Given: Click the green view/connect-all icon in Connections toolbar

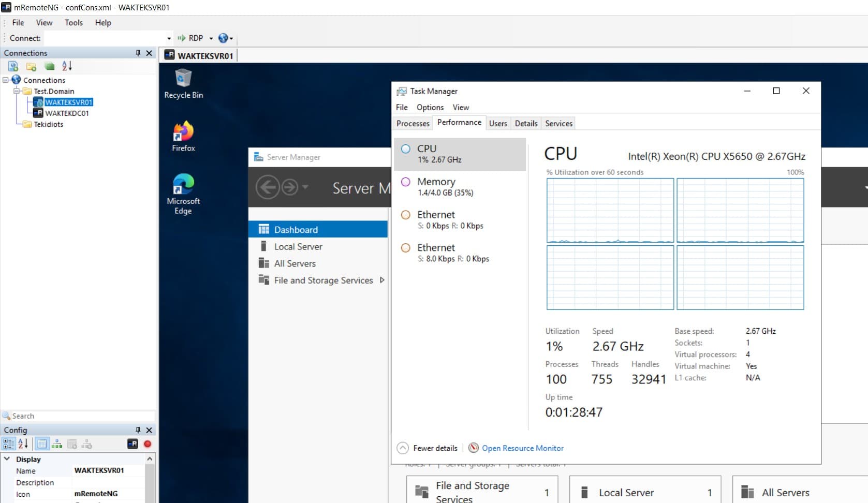Looking at the screenshot, I should pyautogui.click(x=50, y=66).
